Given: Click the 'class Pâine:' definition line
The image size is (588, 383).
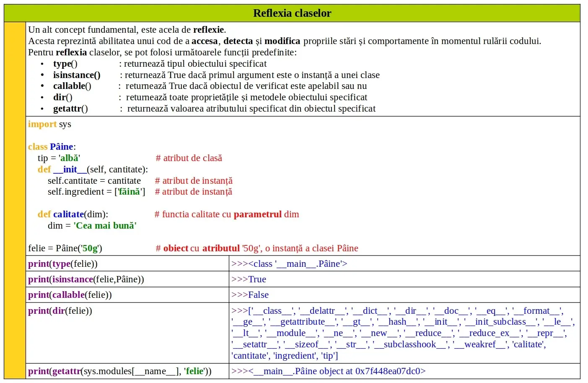Looking at the screenshot, I should pos(52,147).
